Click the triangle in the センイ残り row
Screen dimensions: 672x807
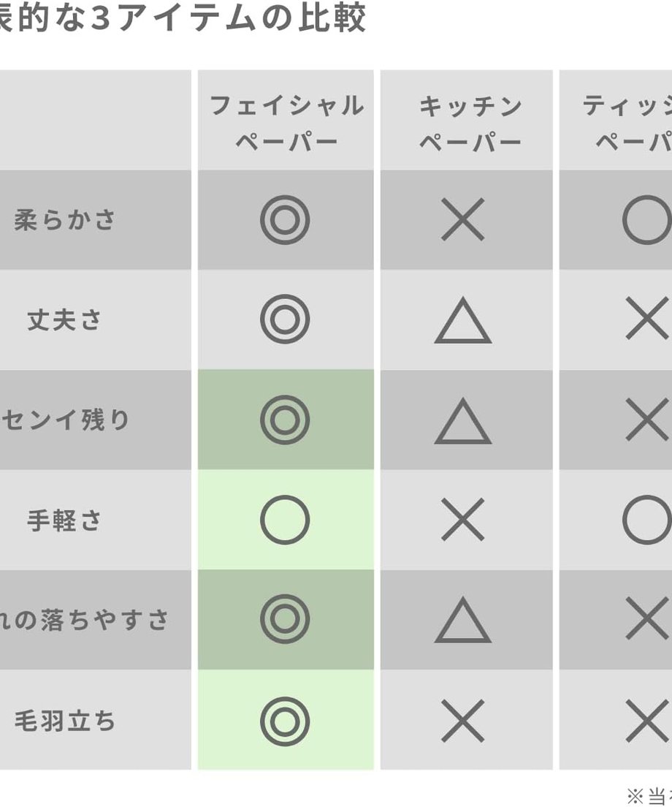[463, 421]
